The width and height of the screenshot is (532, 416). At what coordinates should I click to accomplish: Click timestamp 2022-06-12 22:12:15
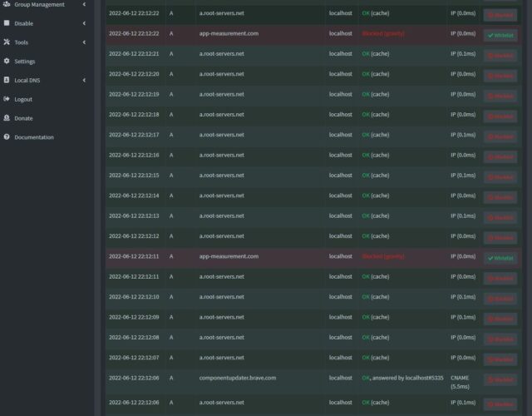(x=134, y=176)
